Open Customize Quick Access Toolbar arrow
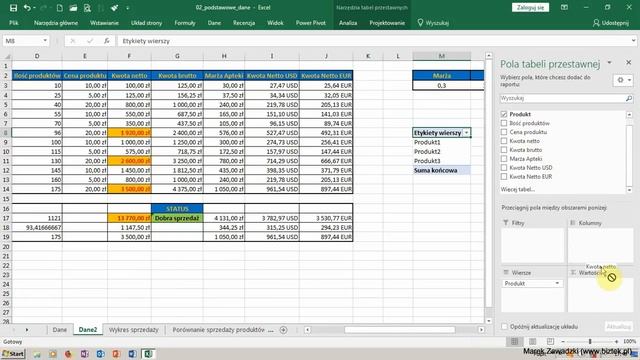This screenshot has width=640, height=360. pos(128,8)
